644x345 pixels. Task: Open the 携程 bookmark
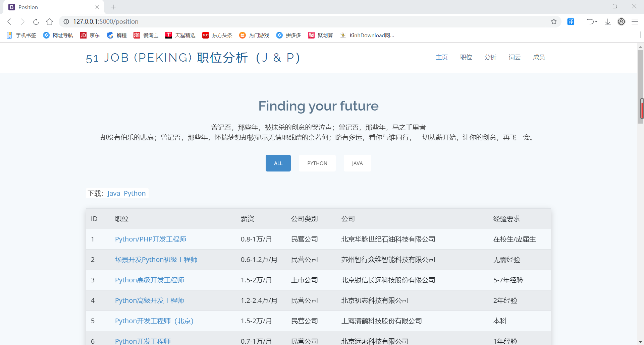[x=116, y=35]
